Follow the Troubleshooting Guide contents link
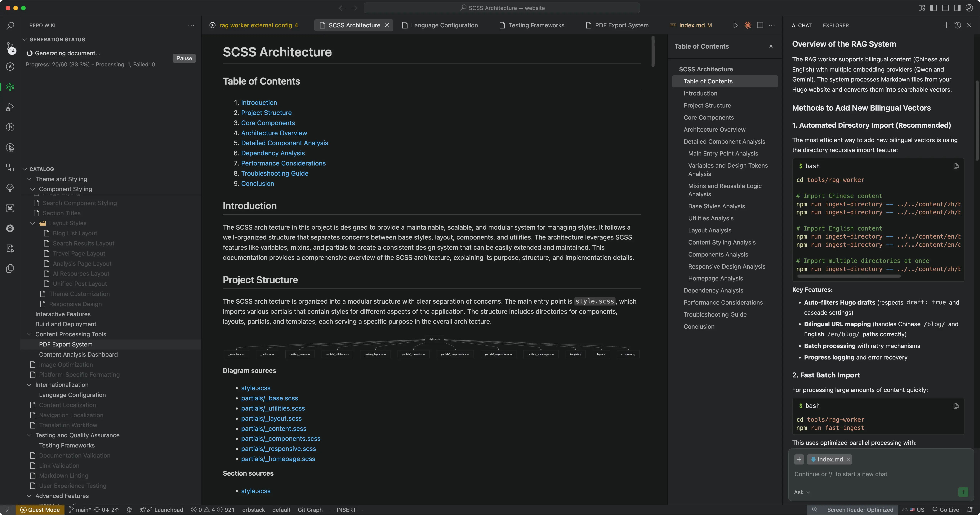 point(275,174)
